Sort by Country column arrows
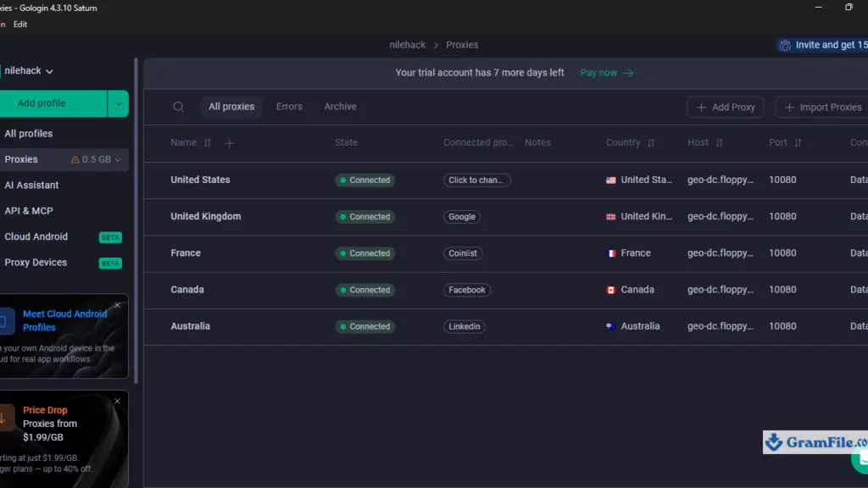868x488 pixels. (651, 142)
